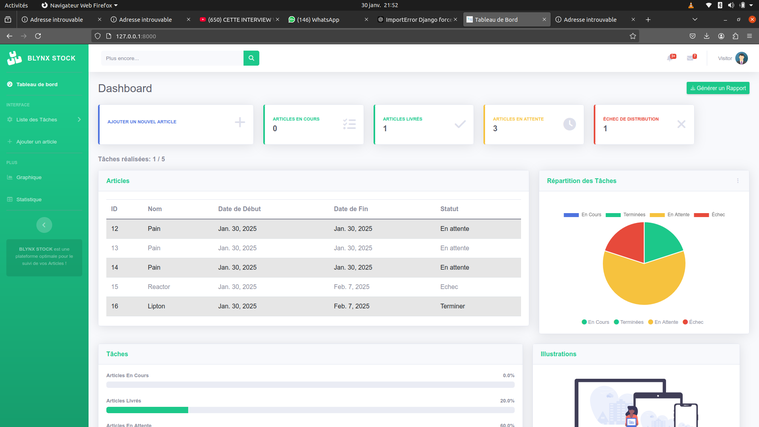Viewport: 759px width, 427px height.
Task: Open Ajouter un article sidebar item
Action: click(36, 142)
